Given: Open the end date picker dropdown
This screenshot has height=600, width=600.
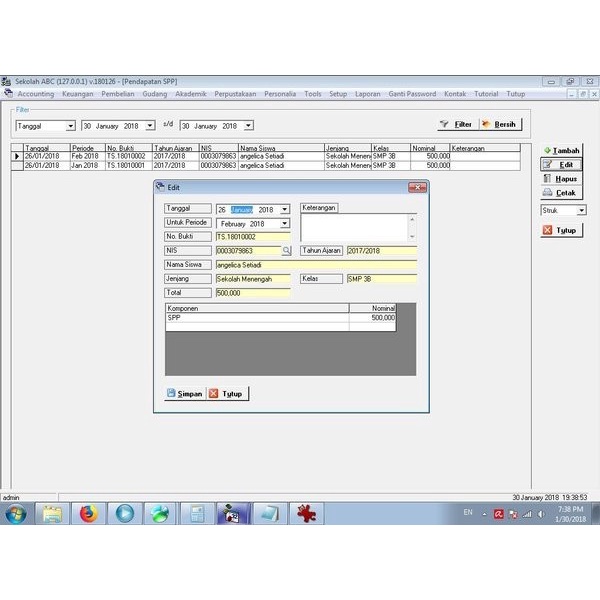Looking at the screenshot, I should [248, 126].
